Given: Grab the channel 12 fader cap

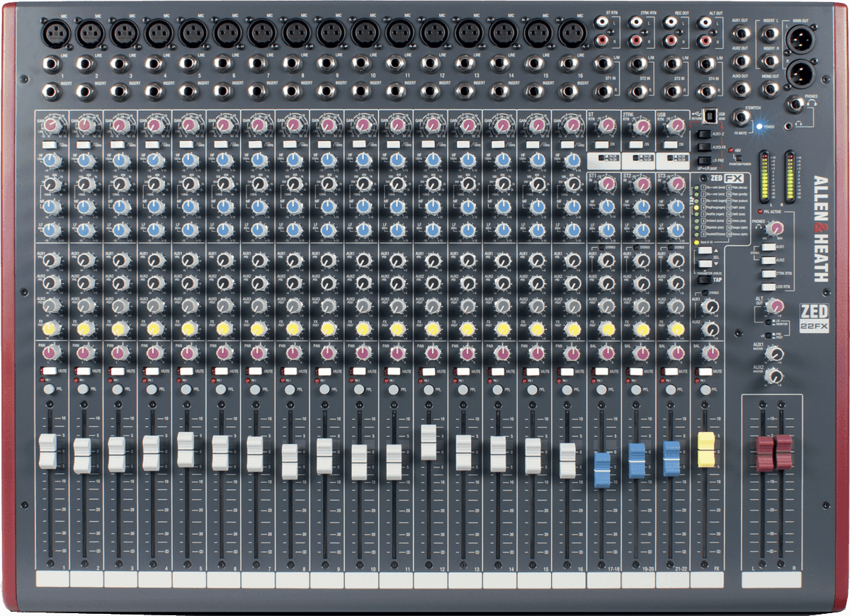Looking at the screenshot, I should pos(429,443).
